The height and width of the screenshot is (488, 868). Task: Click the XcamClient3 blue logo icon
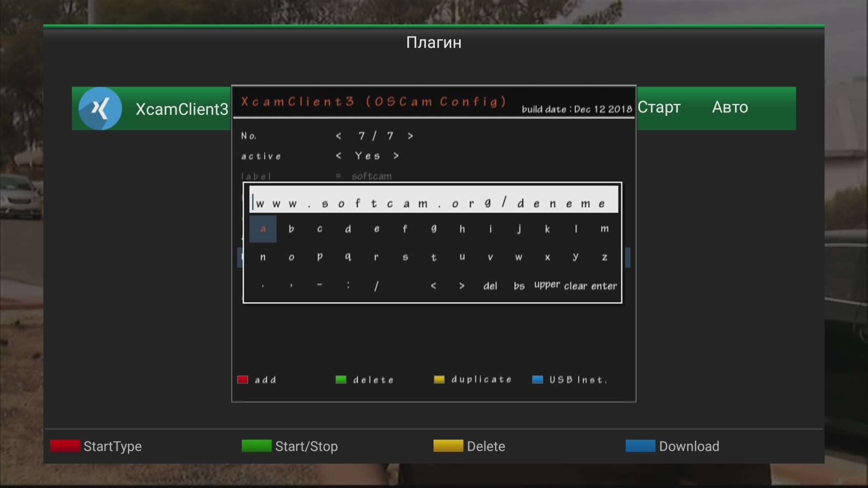[x=100, y=108]
